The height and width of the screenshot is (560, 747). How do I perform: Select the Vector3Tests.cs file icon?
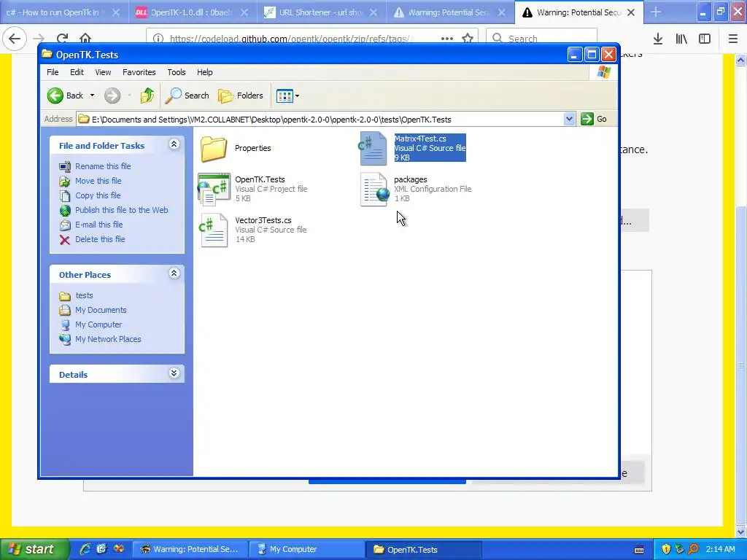point(214,230)
